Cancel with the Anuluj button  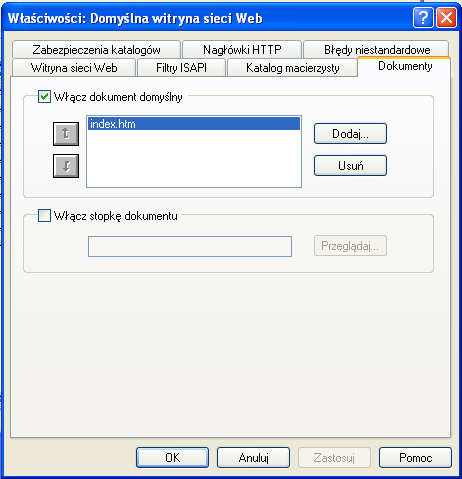(x=253, y=457)
